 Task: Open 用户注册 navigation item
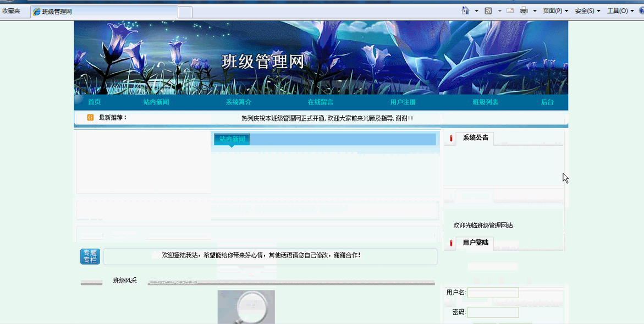(403, 102)
